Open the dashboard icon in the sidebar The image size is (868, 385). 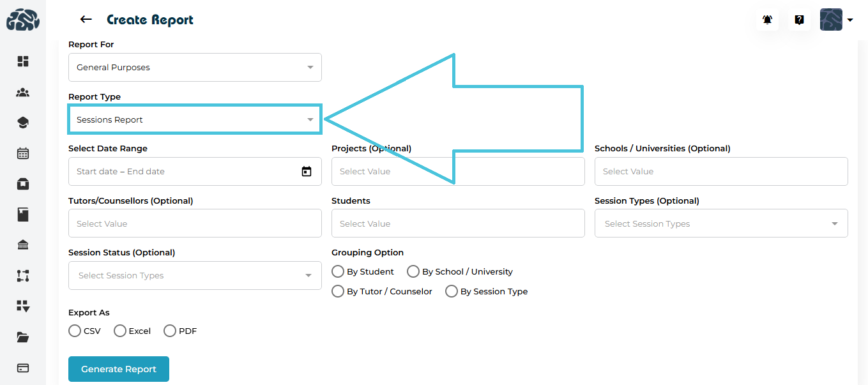click(x=23, y=61)
